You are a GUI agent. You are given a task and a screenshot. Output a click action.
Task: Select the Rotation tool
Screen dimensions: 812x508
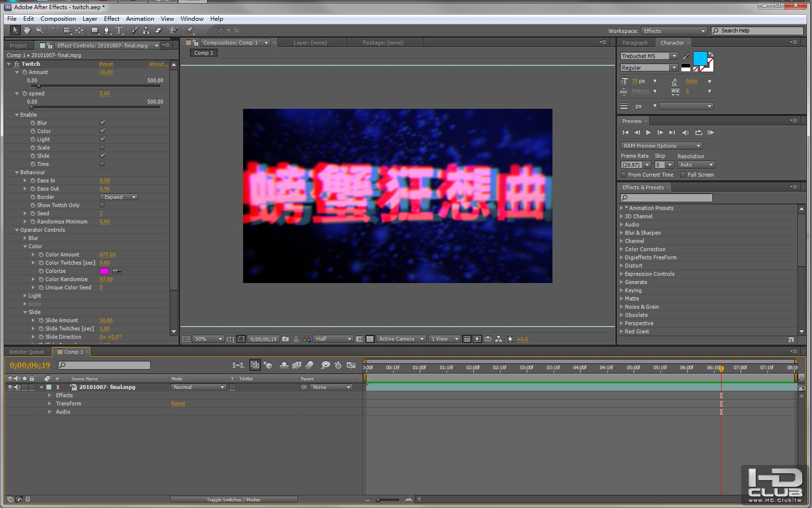55,30
